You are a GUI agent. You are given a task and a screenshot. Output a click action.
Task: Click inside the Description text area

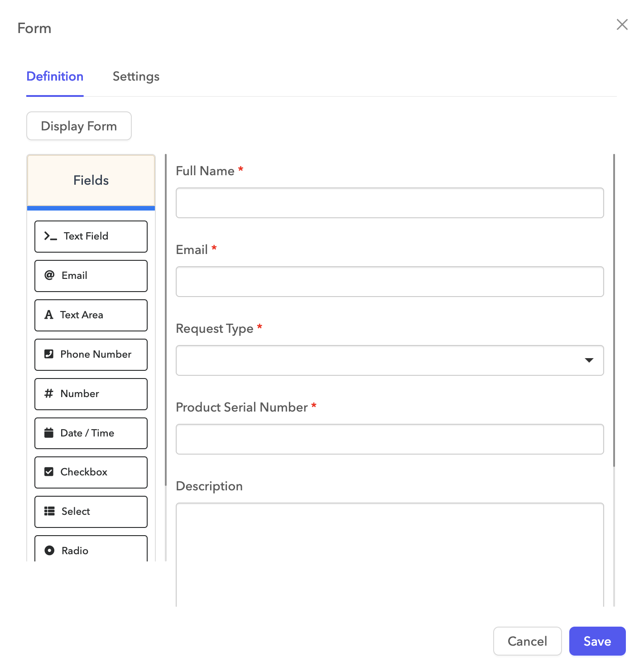[x=389, y=552]
